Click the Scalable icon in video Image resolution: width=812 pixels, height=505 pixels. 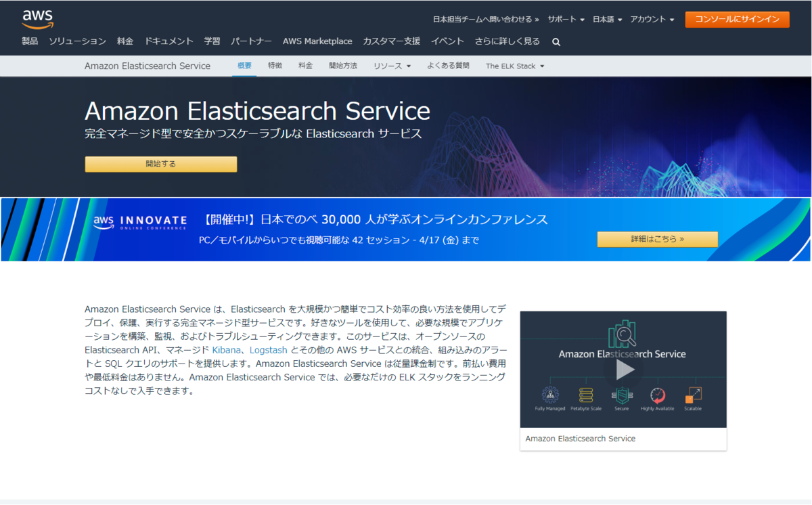pyautogui.click(x=693, y=395)
